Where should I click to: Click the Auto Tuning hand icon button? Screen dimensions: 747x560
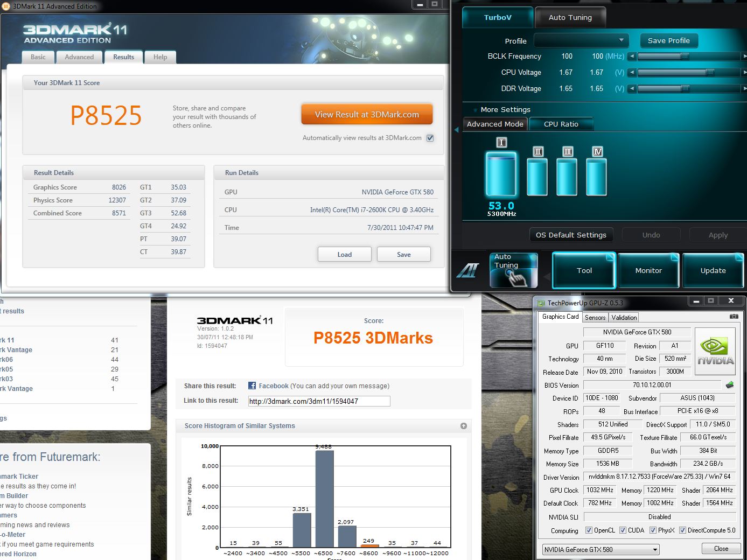(x=514, y=270)
